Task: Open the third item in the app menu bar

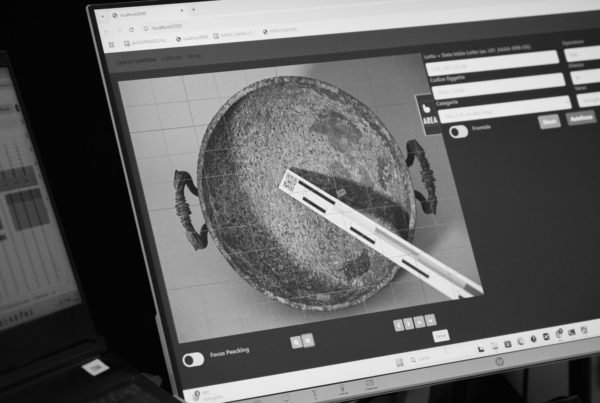Action: [194, 56]
